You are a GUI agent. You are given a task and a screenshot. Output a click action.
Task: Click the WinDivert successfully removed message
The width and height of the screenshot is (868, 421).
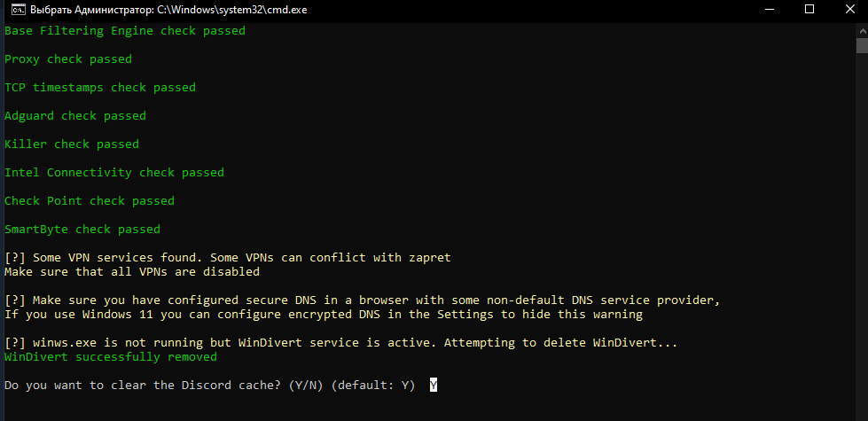110,357
